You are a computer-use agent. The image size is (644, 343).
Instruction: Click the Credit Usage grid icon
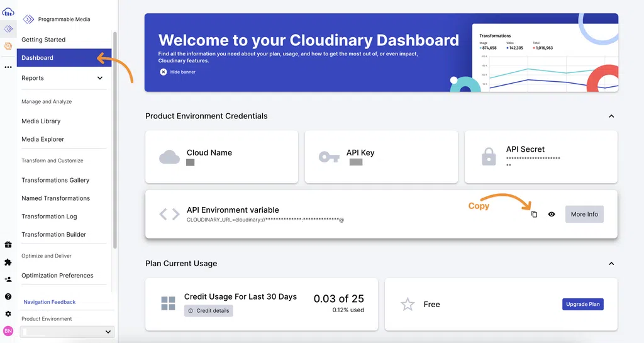pos(168,303)
